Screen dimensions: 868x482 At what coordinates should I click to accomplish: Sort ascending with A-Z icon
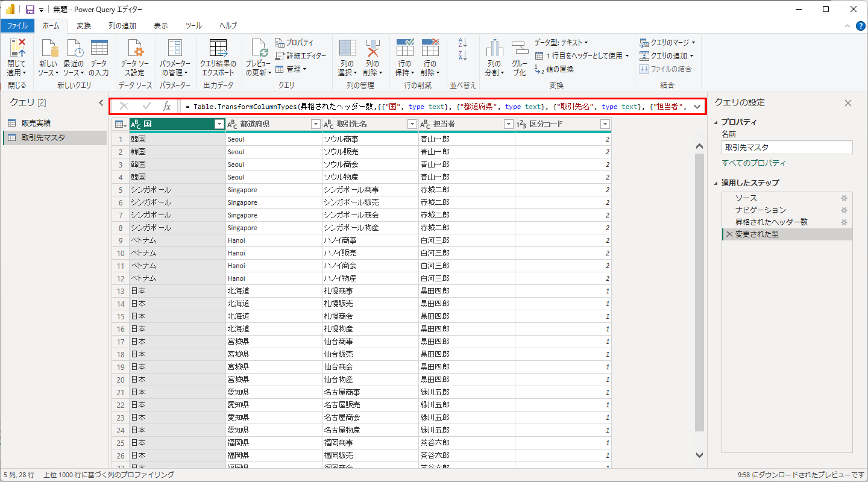tap(463, 42)
